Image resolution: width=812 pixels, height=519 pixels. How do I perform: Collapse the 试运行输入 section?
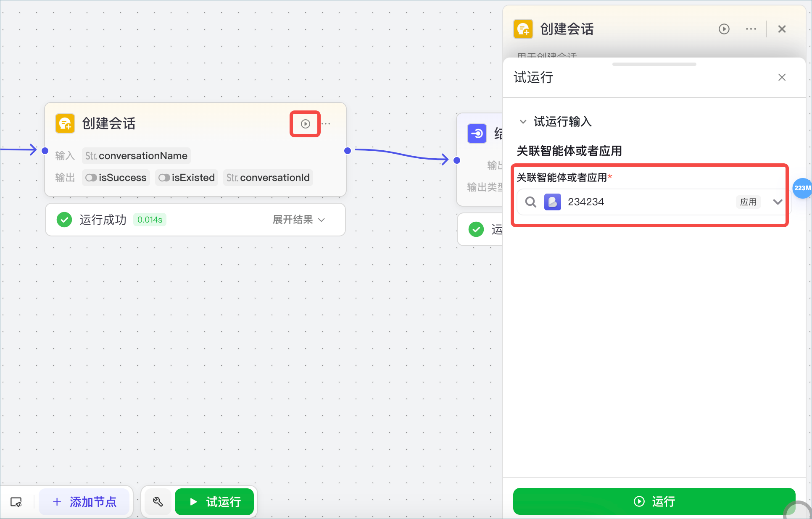click(523, 122)
